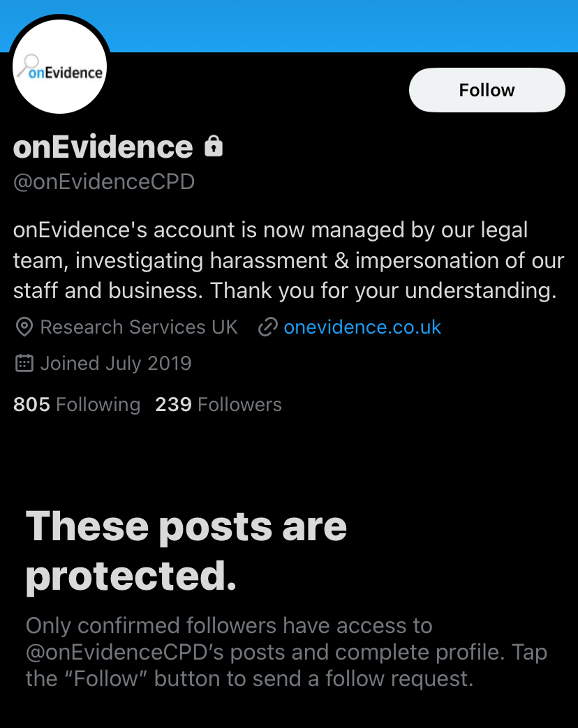This screenshot has width=578, height=728.
Task: View the 239 Followers list
Action: (x=218, y=404)
